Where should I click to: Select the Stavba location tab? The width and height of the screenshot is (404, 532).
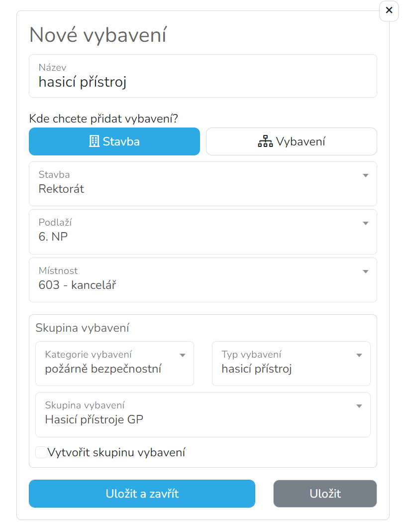[114, 141]
